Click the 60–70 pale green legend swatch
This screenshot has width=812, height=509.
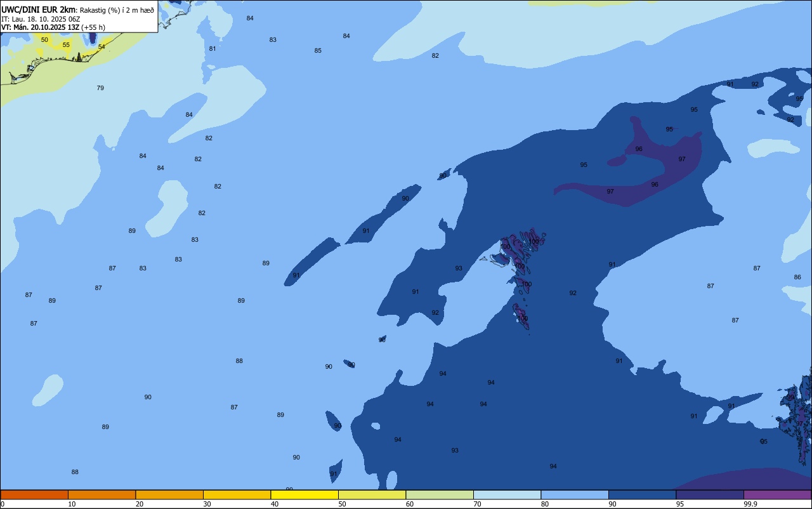440,494
